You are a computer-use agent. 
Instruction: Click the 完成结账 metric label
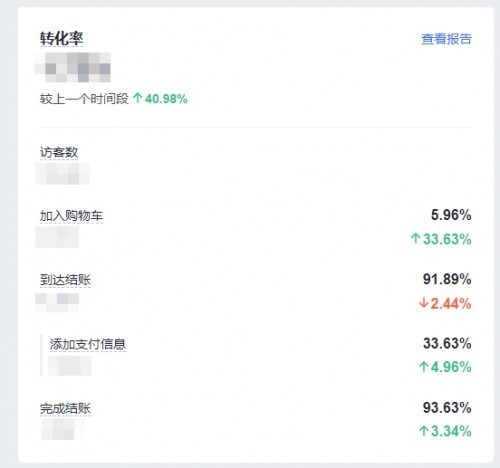click(65, 409)
